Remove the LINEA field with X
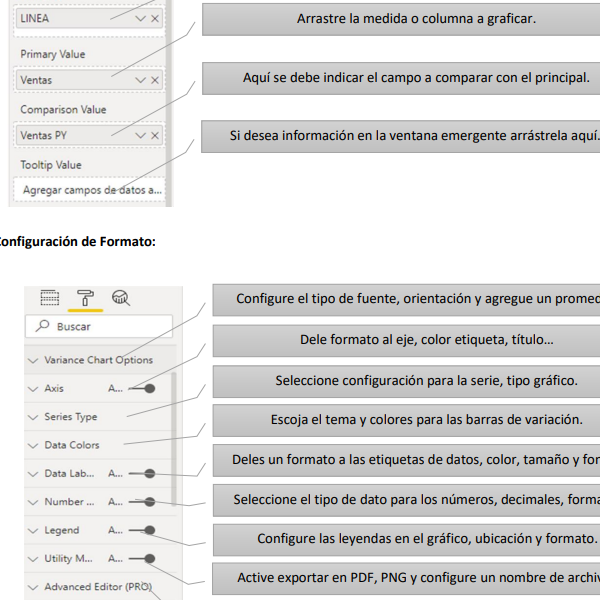600x600 pixels. [x=155, y=18]
